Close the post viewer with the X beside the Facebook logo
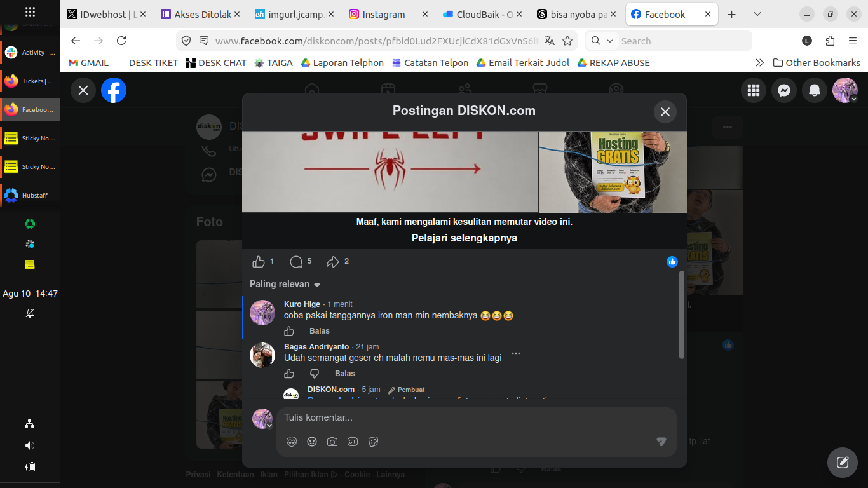Image resolution: width=868 pixels, height=488 pixels. [83, 90]
